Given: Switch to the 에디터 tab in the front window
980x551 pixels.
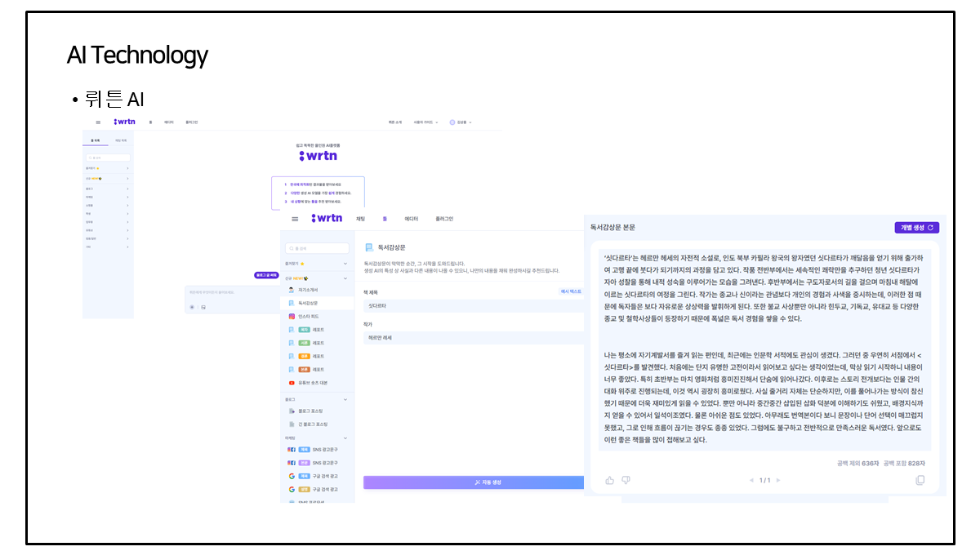Looking at the screenshot, I should (x=412, y=219).
